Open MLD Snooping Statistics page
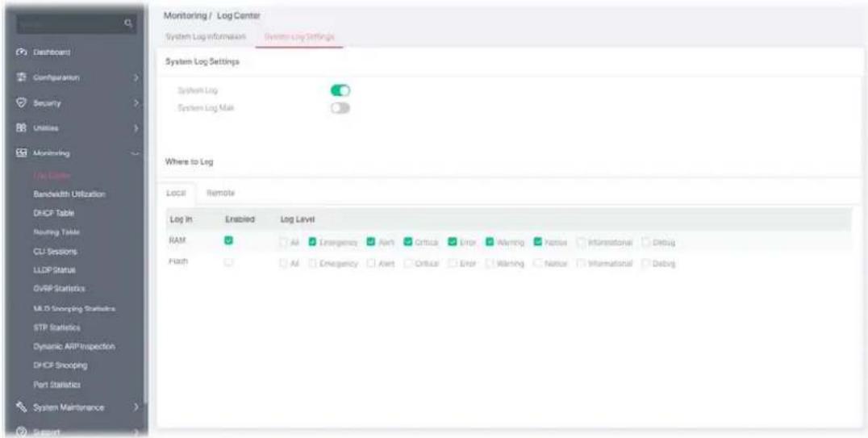Screen dimensions: 868x438 74,308
